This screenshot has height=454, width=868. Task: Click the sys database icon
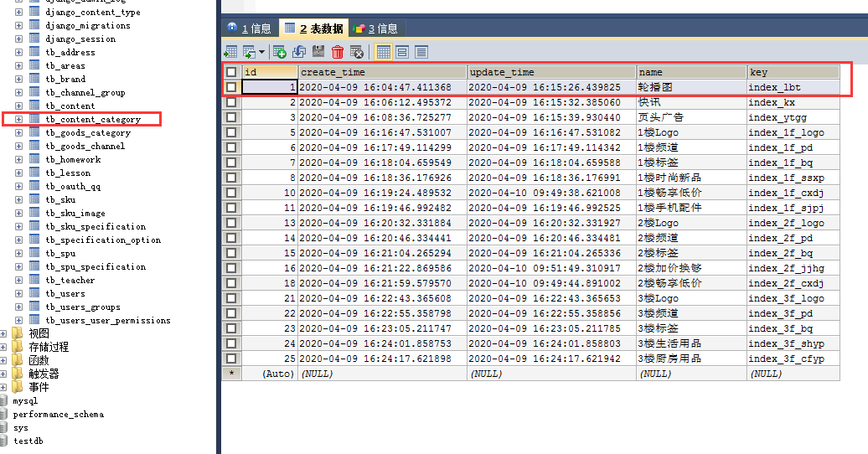tap(4, 427)
